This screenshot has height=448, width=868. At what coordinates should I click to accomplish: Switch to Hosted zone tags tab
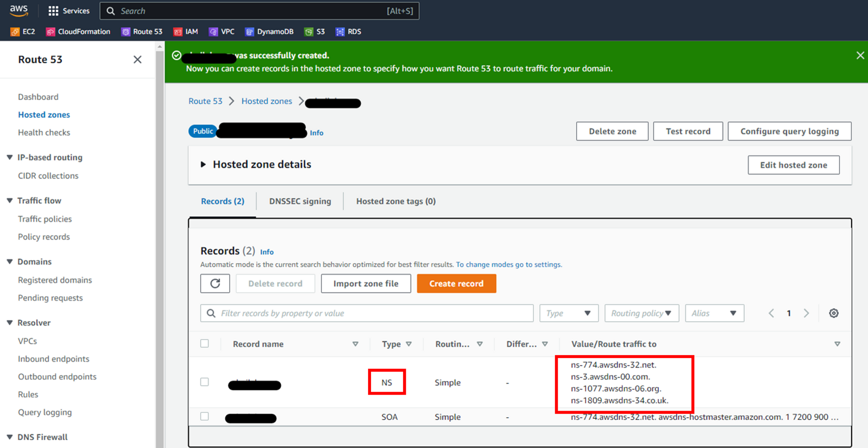click(x=396, y=201)
